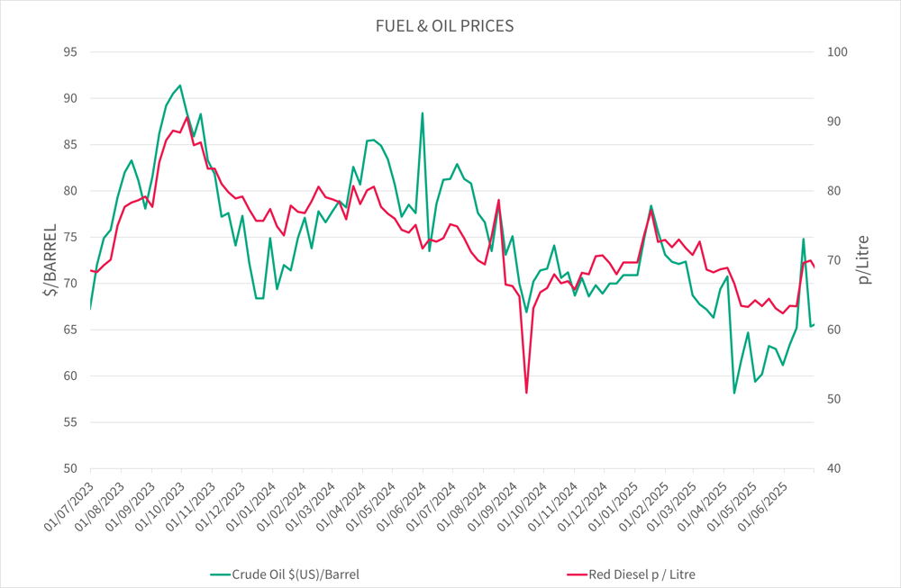Click the green Crude Oil spike near 01/06/2024
This screenshot has height=588, width=901.
pos(423,113)
